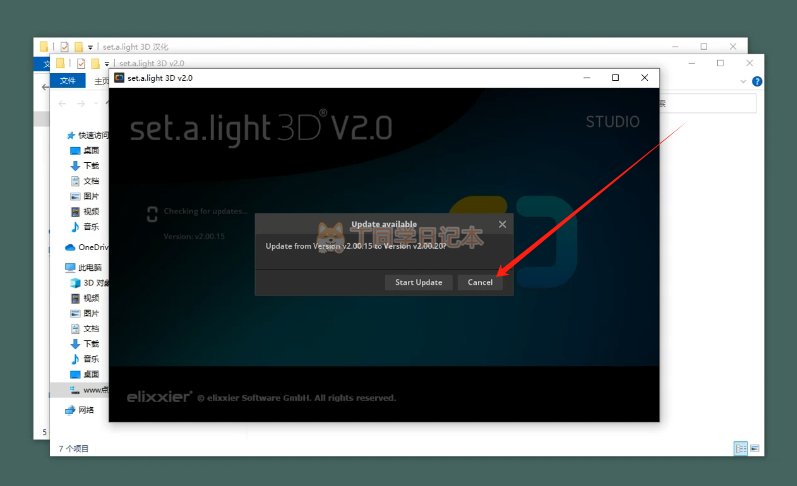Click the Back arrow in the v2.0 Explorer window
797x486 pixels.
click(x=62, y=104)
